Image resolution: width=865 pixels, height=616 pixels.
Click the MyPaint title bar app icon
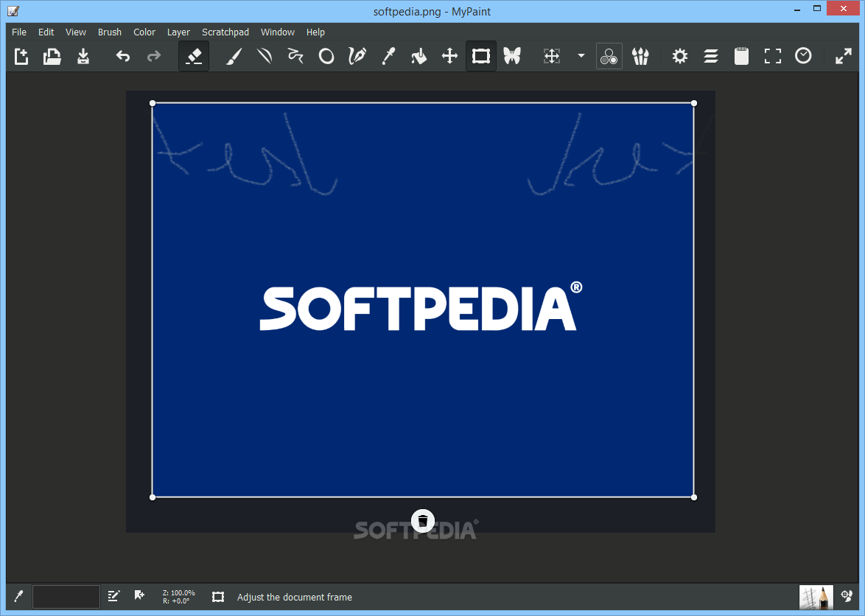point(13,11)
